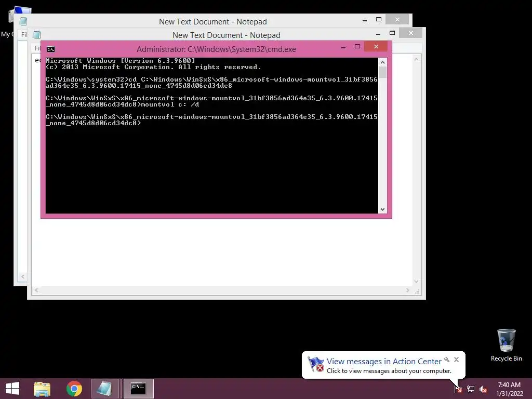Dismiss the Action Center notification balloon
532x399 pixels.
[x=456, y=360]
